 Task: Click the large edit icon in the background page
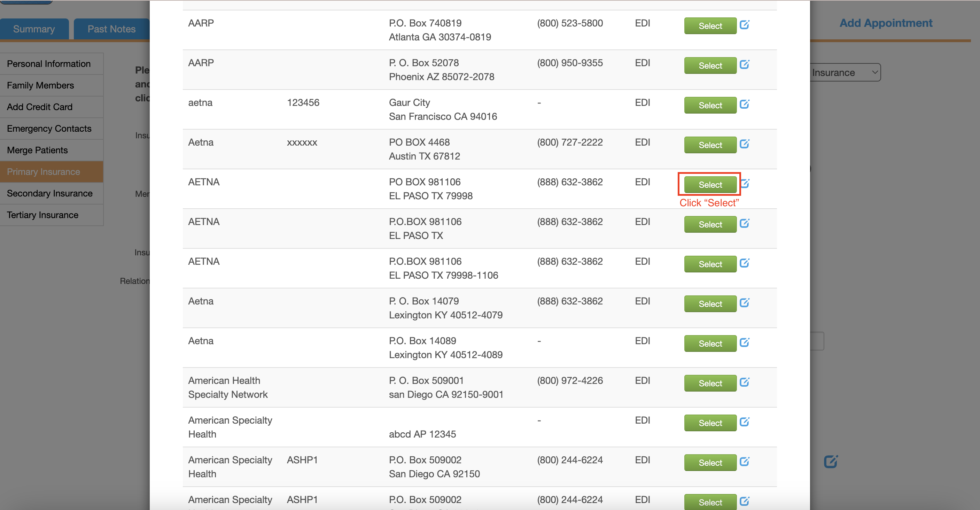pyautogui.click(x=831, y=461)
